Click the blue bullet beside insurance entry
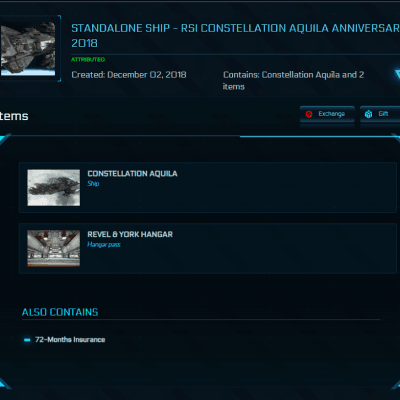The width and height of the screenshot is (400, 400). point(27,340)
